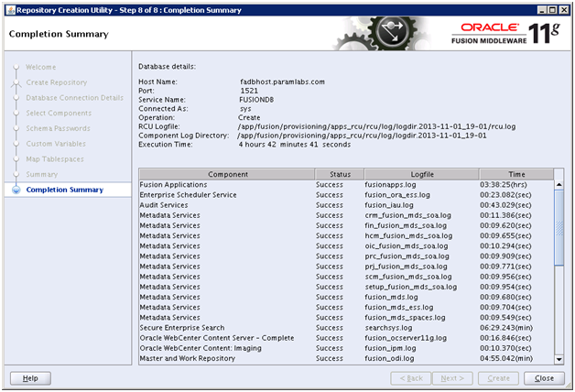The width and height of the screenshot is (575, 392).
Task: Select the Audit Services row
Action: pyautogui.click(x=346, y=205)
